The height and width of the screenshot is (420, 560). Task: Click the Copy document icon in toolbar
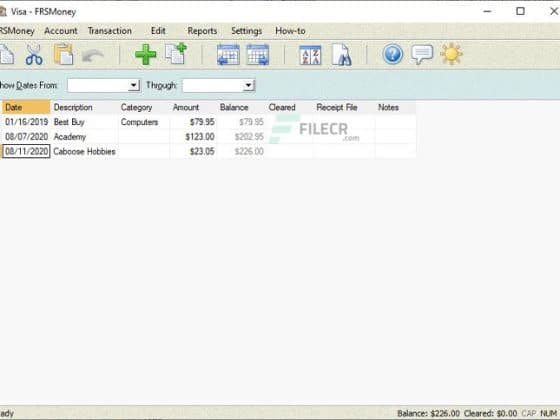[x=6, y=55]
